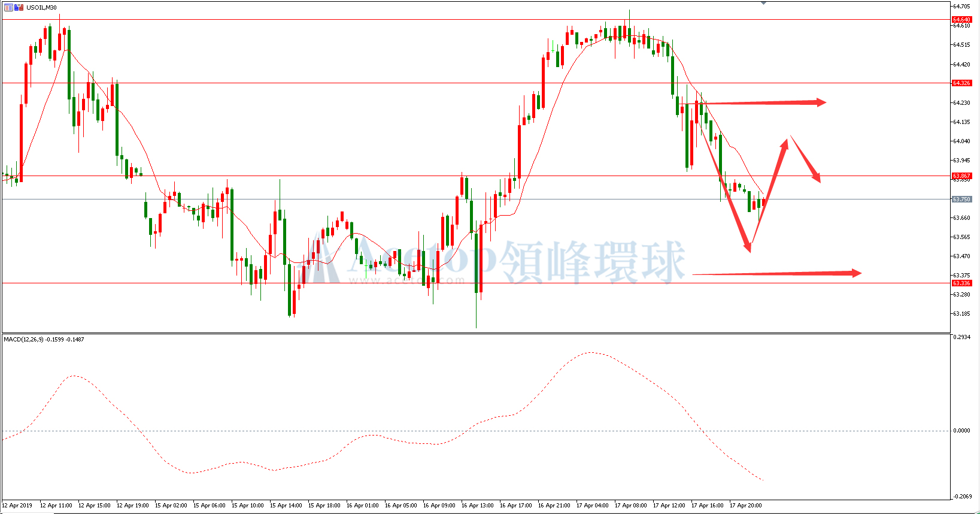980x514 pixels.
Task: Click the 17 Apr 20:00 time label
Action: tap(746, 505)
